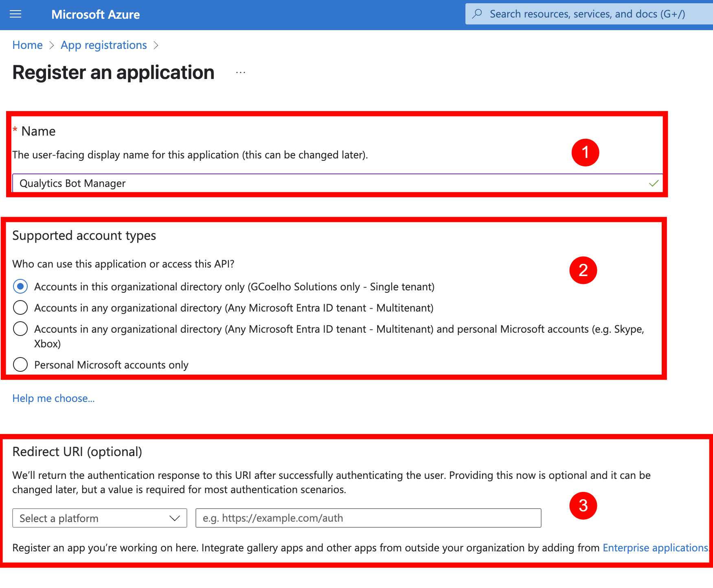Open the ellipsis menu beside the page title
Screen dimensions: 713x588
(x=240, y=72)
